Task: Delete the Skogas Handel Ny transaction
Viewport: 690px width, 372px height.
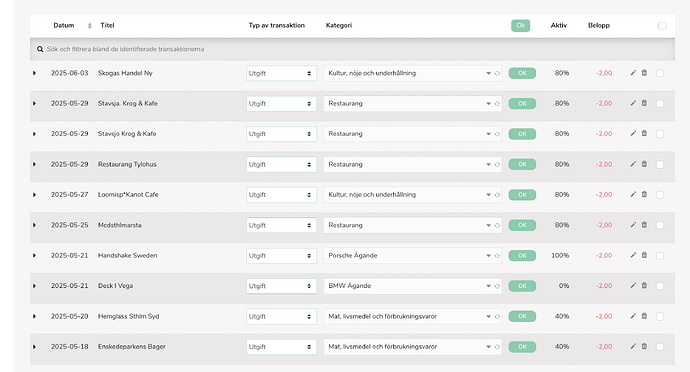Action: pyautogui.click(x=644, y=73)
